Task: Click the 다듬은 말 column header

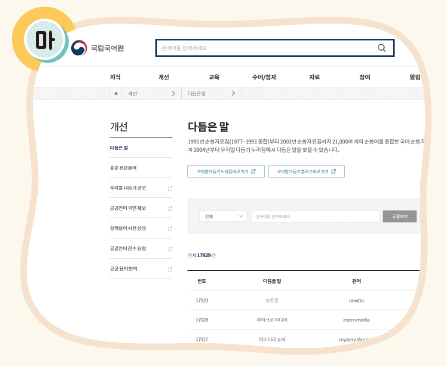Action: (x=272, y=281)
